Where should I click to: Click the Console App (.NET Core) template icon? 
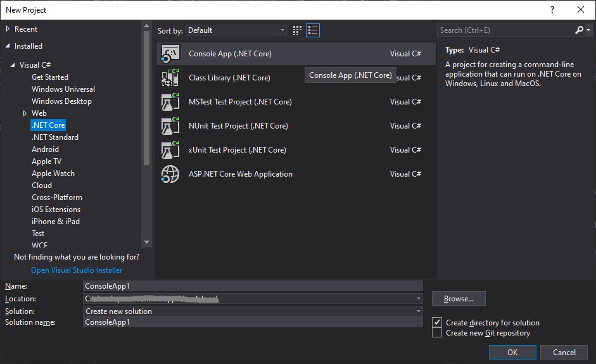tap(170, 54)
